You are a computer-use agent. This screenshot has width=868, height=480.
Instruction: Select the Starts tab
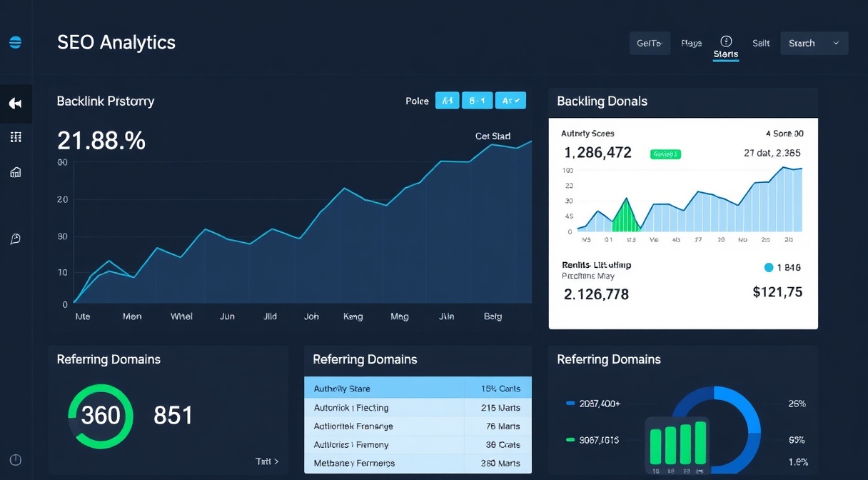pyautogui.click(x=726, y=54)
